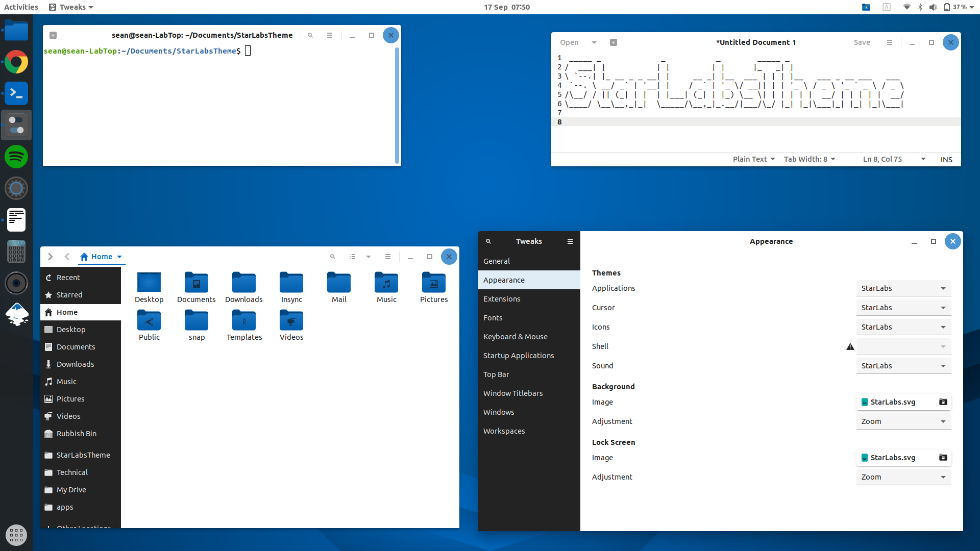Open the Plain Text language dropdown
Viewport: 980px width, 551px height.
[x=753, y=159]
